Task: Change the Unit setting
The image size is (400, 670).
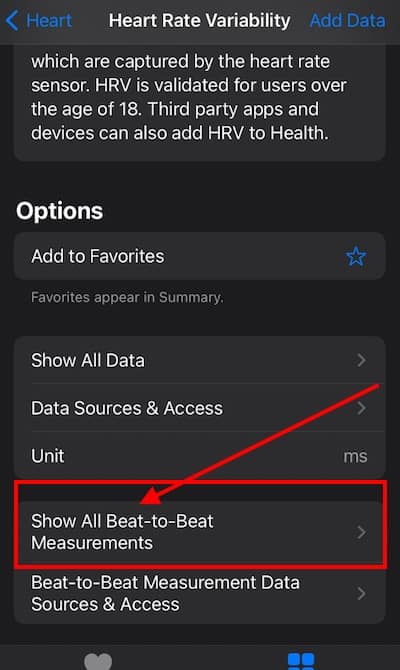Action: point(200,455)
